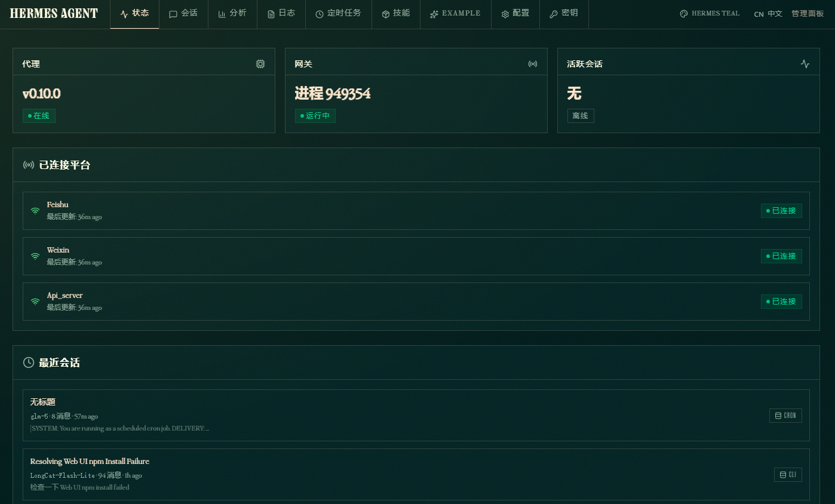Click the wifi icon beside Api_server
Image resolution: width=835 pixels, height=504 pixels.
35,301
